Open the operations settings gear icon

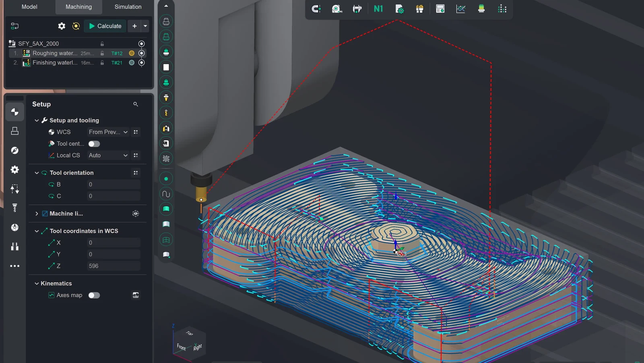coord(62,26)
